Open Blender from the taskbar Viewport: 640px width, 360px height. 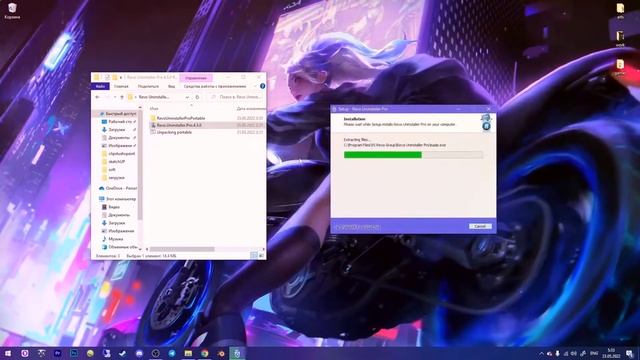coord(221,353)
